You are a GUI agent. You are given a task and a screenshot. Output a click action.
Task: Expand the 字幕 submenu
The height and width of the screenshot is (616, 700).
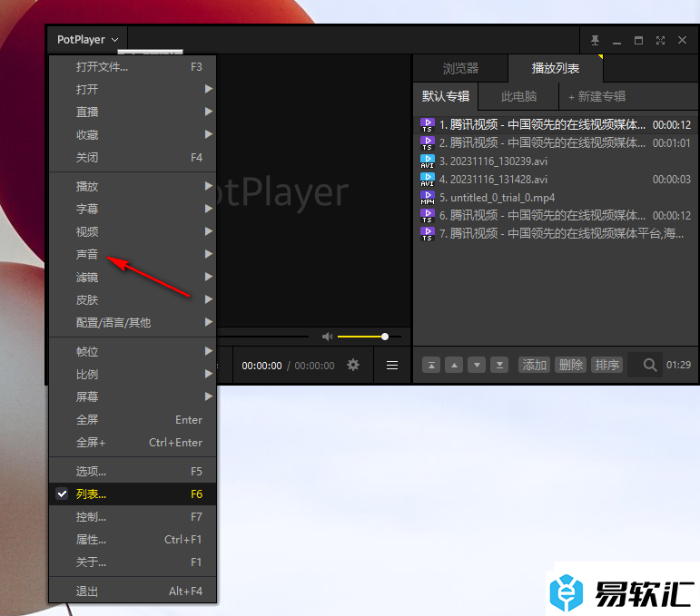(x=133, y=209)
